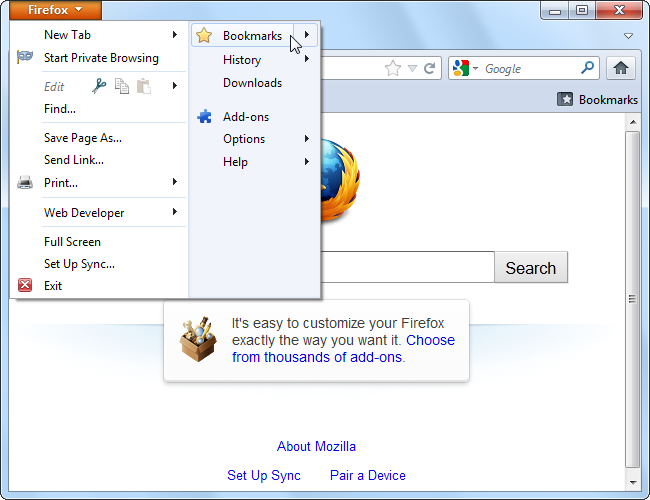Open the About Mozilla link
650x500 pixels.
pos(316,446)
